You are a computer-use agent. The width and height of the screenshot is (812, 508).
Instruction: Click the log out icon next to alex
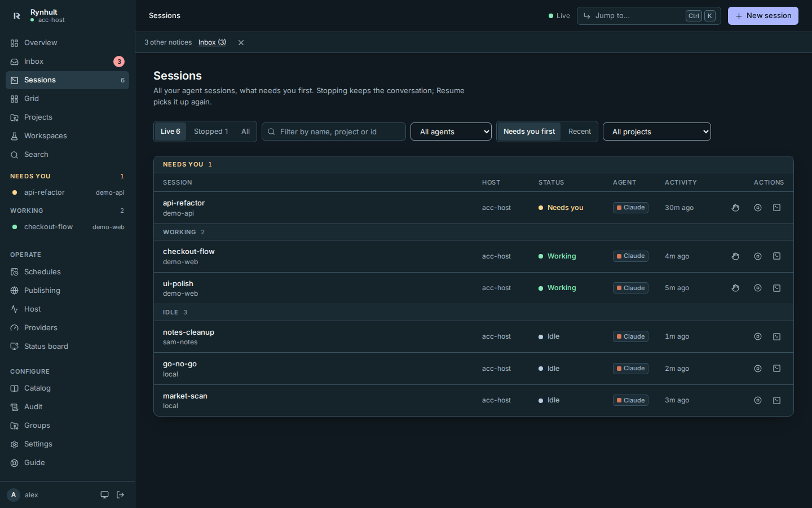(120, 495)
